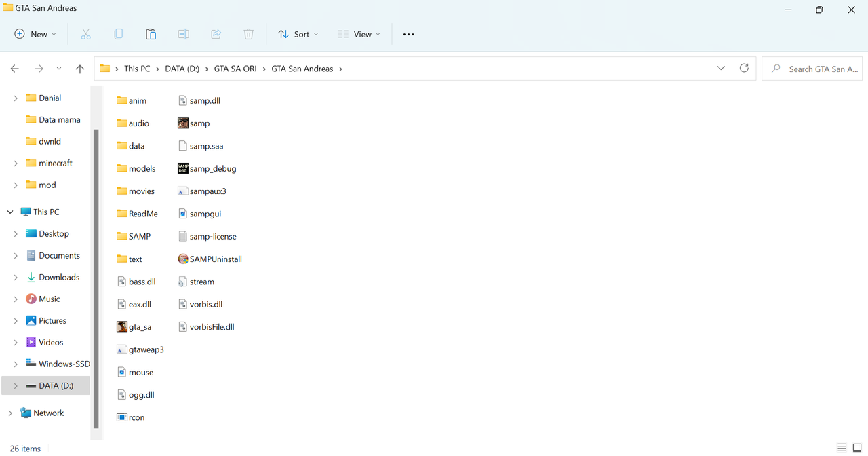Viewport: 868px width, 456px height.
Task: Select the mouse file icon
Action: coord(122,372)
